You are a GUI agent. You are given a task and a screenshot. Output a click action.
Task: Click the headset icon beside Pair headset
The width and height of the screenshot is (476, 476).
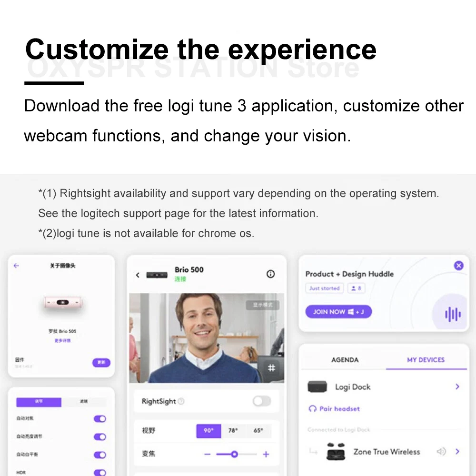tap(312, 409)
